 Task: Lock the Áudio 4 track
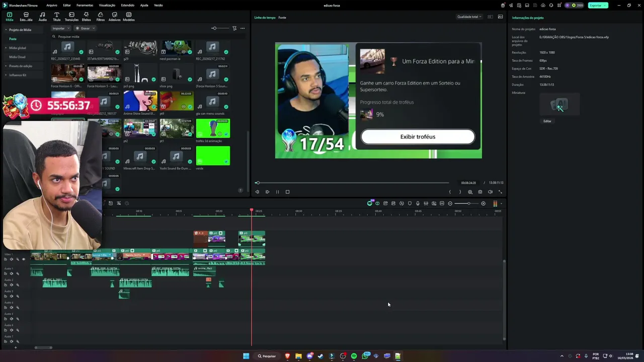point(5,307)
